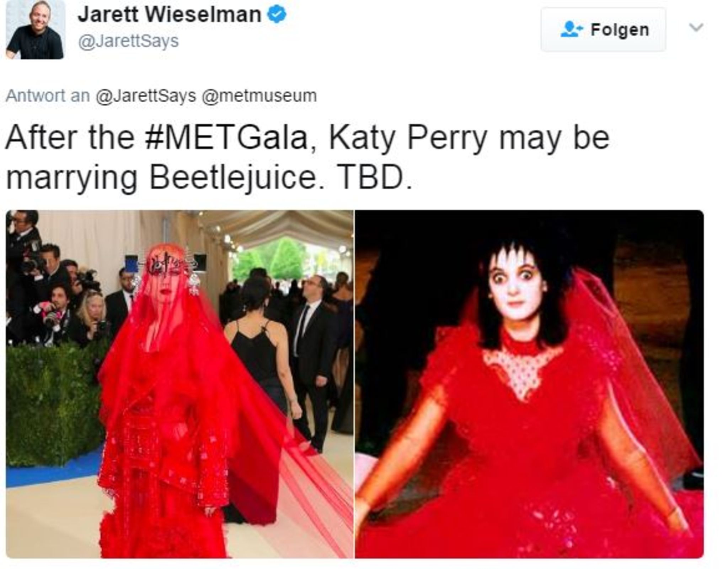Open the right Beetlejuice red dress photo

click(529, 384)
